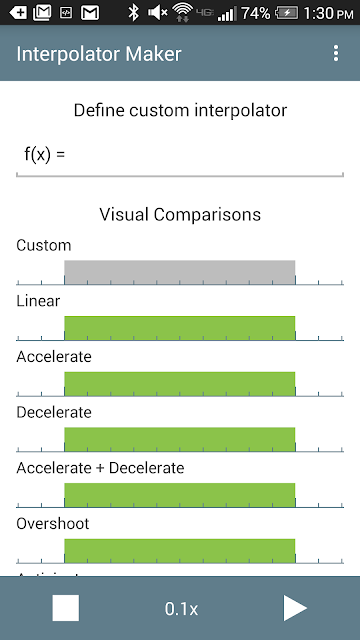Change the 0.1x playback speed
The image size is (360, 640).
click(x=181, y=609)
